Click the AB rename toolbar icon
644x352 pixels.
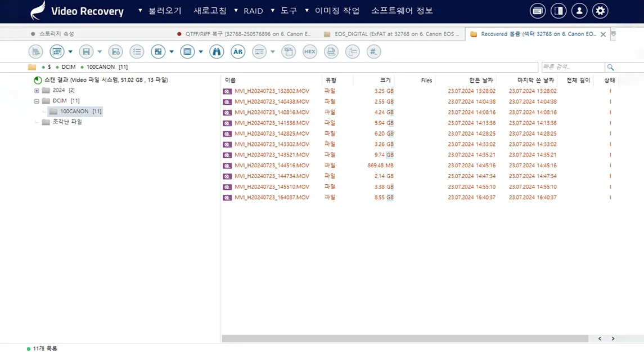pyautogui.click(x=238, y=52)
